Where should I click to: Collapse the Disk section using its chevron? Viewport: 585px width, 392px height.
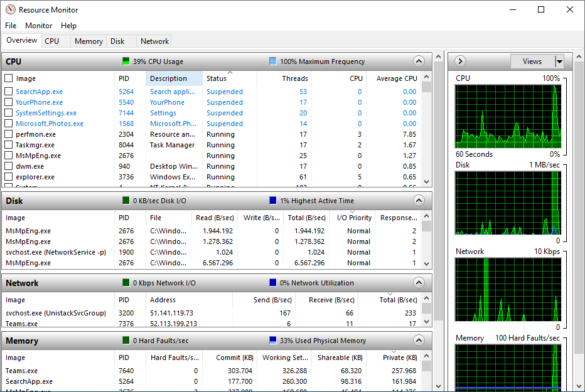(x=419, y=201)
